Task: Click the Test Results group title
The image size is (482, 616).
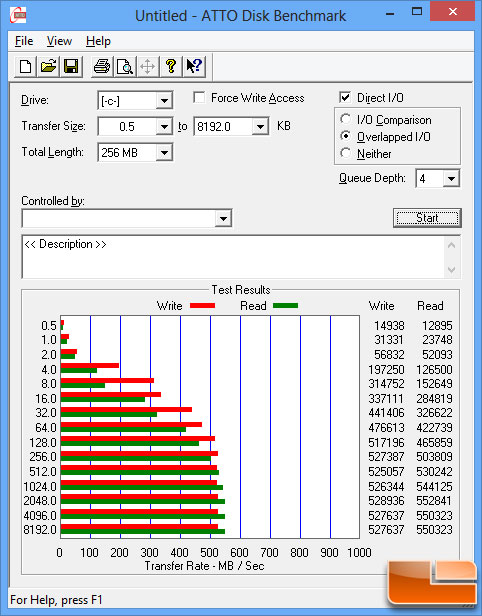Action: pyautogui.click(x=241, y=290)
